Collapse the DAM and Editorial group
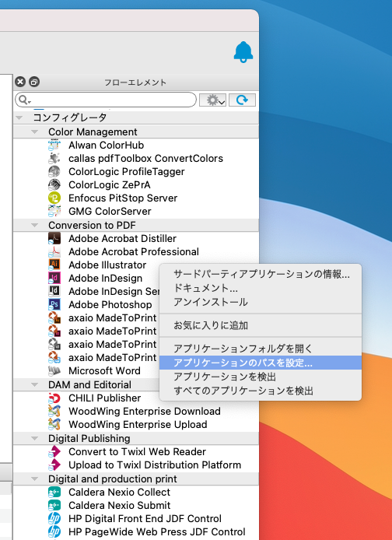 pos(34,384)
